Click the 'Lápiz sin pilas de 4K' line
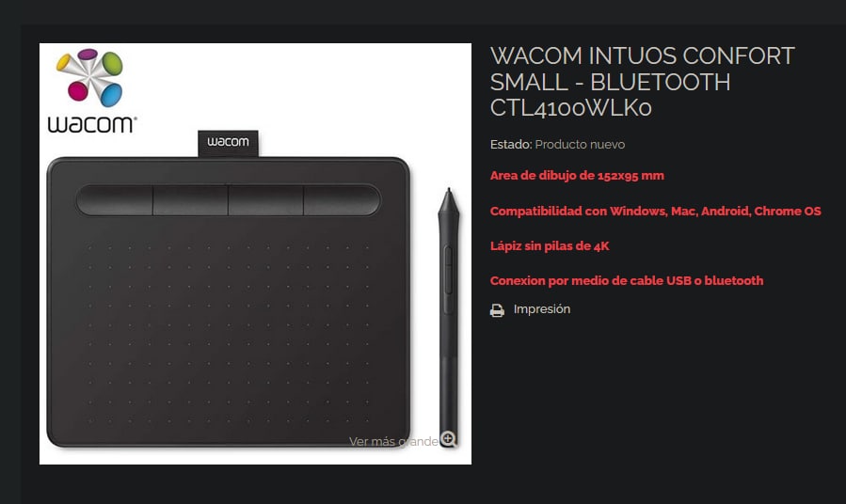Screen dimensions: 846x504 click(550, 246)
